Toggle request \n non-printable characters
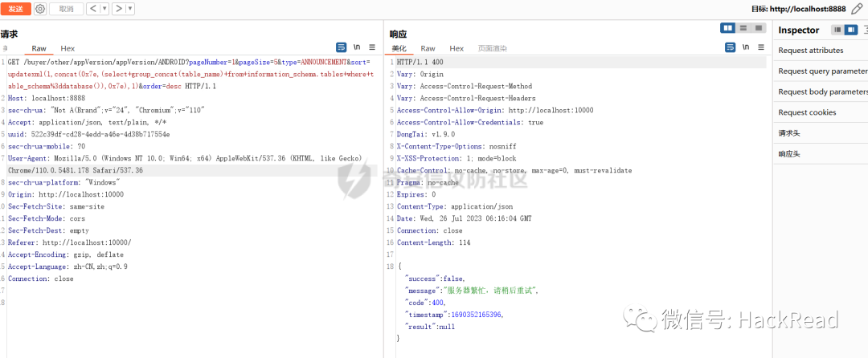The width and height of the screenshot is (868, 358). 357,47
